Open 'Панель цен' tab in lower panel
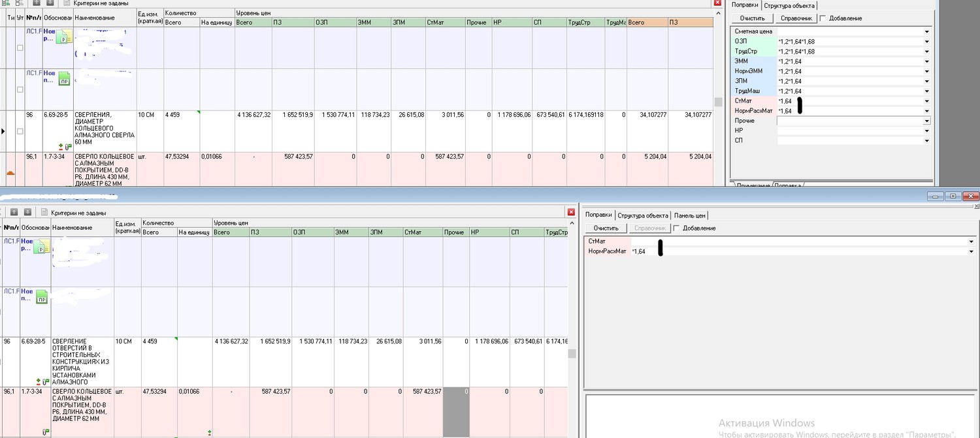Image resolution: width=980 pixels, height=438 pixels. (x=690, y=215)
